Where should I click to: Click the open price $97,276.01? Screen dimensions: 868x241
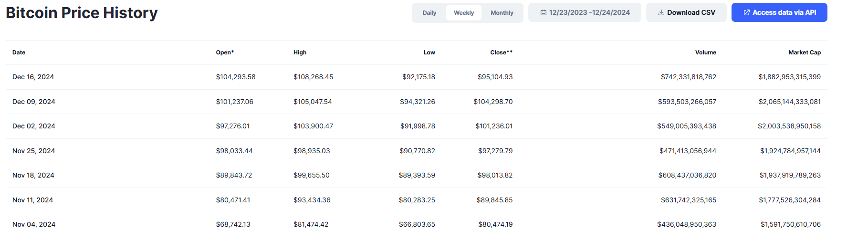pos(233,126)
